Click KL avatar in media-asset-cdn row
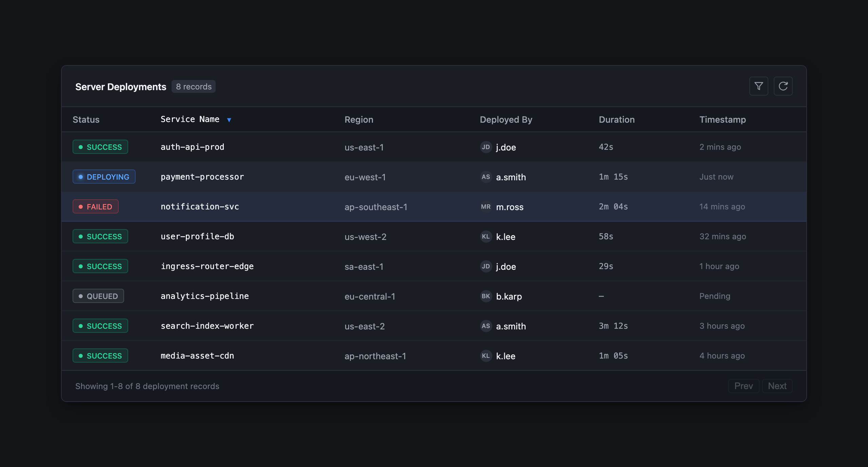 point(486,356)
